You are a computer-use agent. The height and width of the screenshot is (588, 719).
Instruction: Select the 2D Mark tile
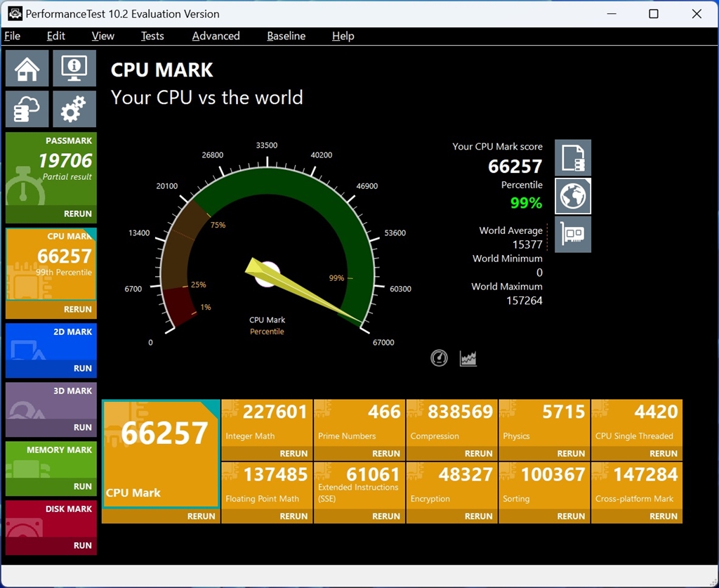(51, 341)
